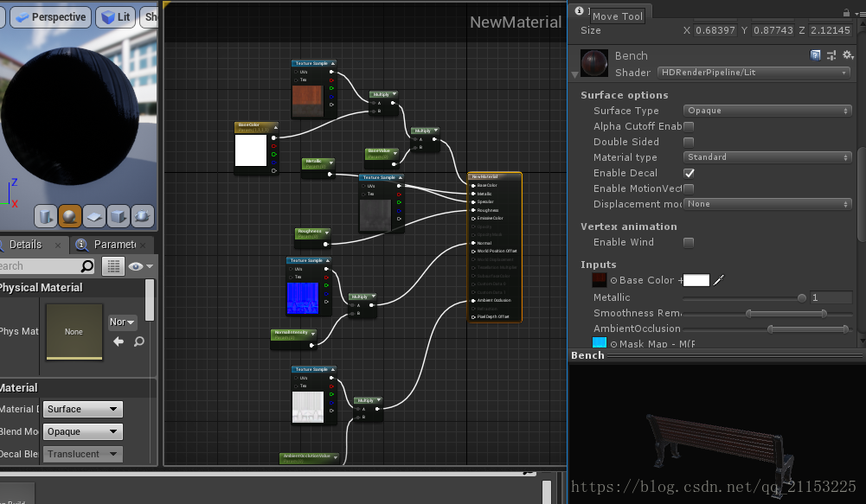Switch to the Parameters tab

click(114, 245)
